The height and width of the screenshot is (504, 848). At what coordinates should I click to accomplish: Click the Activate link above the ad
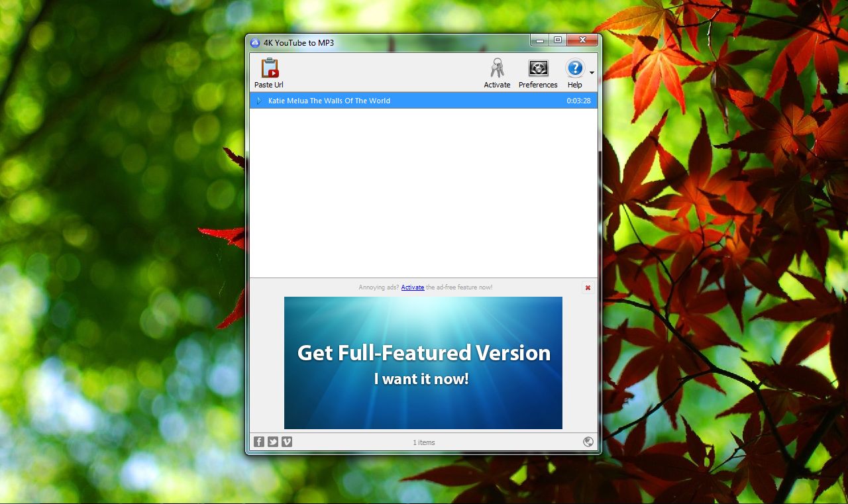pyautogui.click(x=413, y=287)
